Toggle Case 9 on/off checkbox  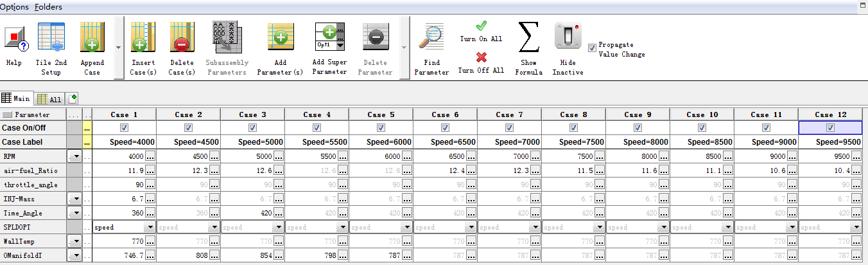(638, 128)
